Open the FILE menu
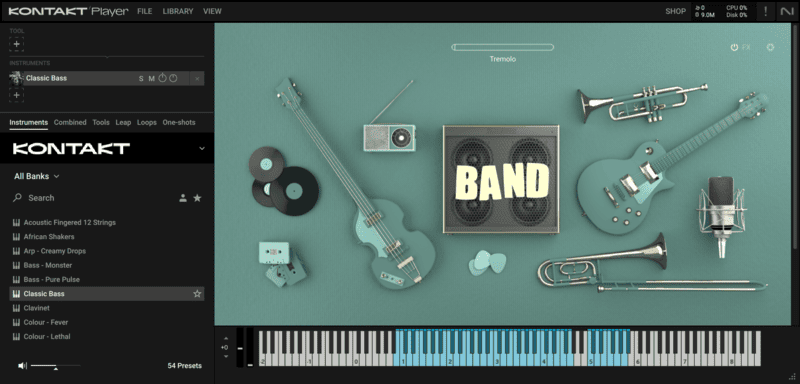The width and height of the screenshot is (800, 384). [145, 11]
